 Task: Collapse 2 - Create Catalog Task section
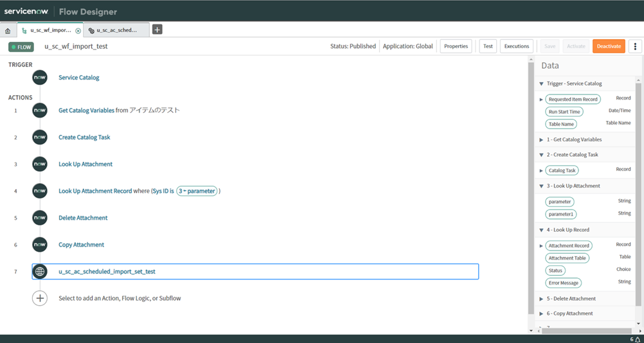(x=541, y=155)
